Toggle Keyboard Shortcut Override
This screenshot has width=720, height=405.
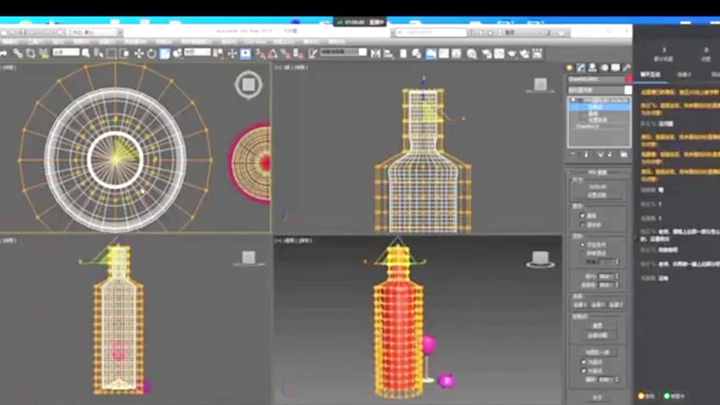pyautogui.click(x=246, y=54)
